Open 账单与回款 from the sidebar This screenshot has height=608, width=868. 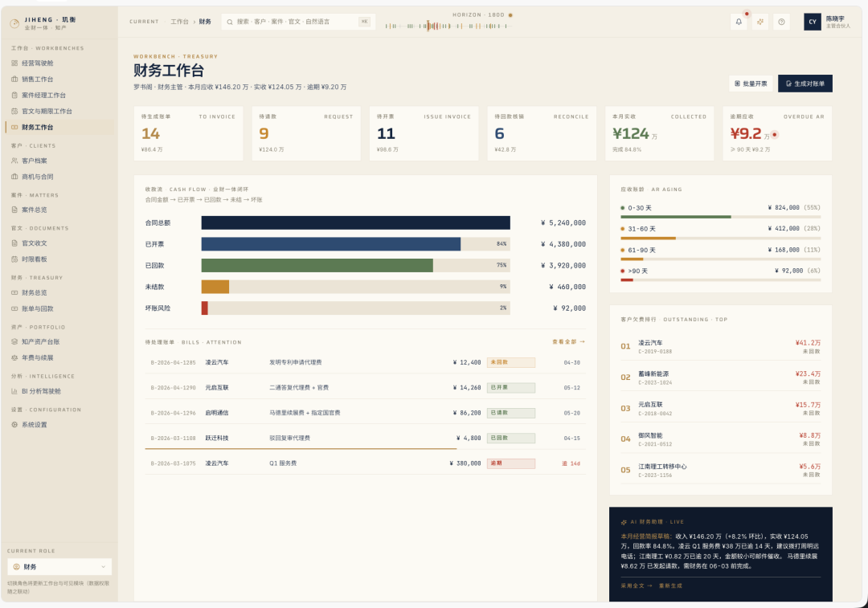(59, 308)
